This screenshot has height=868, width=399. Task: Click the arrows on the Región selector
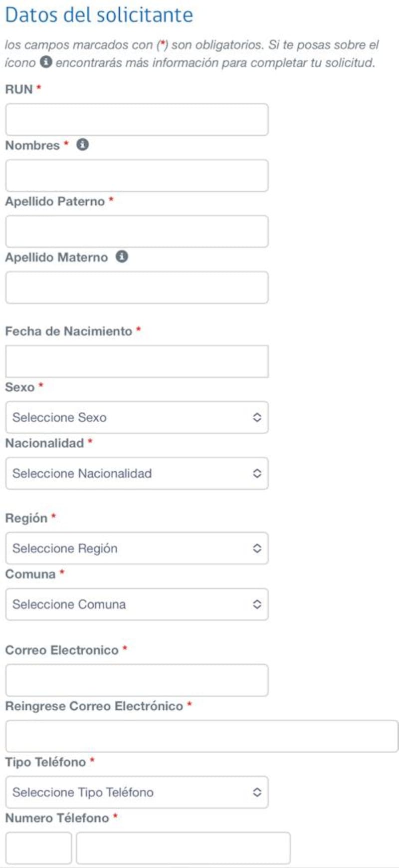coord(257,548)
